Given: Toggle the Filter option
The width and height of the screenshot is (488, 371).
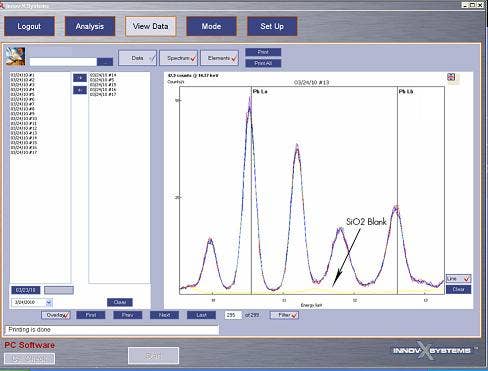Looking at the screenshot, I should (284, 315).
